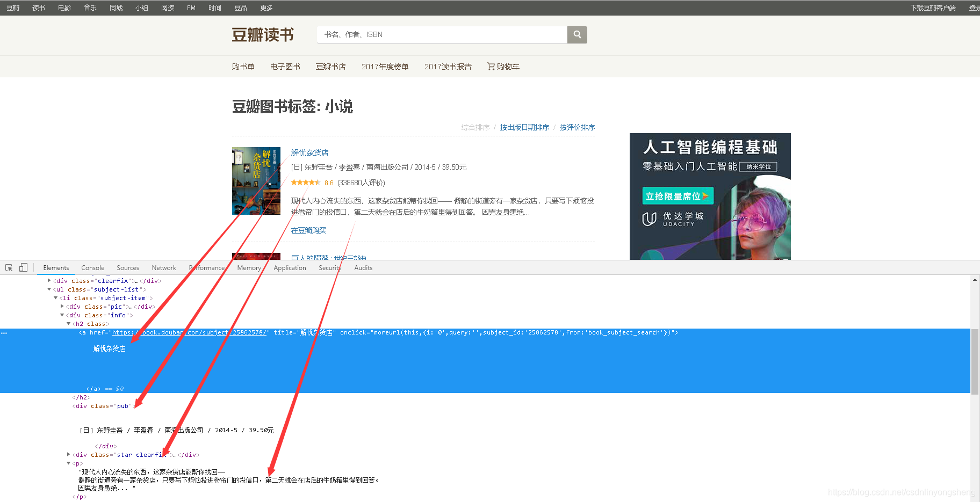
Task: Click 阅读 in the top bar
Action: [x=168, y=8]
